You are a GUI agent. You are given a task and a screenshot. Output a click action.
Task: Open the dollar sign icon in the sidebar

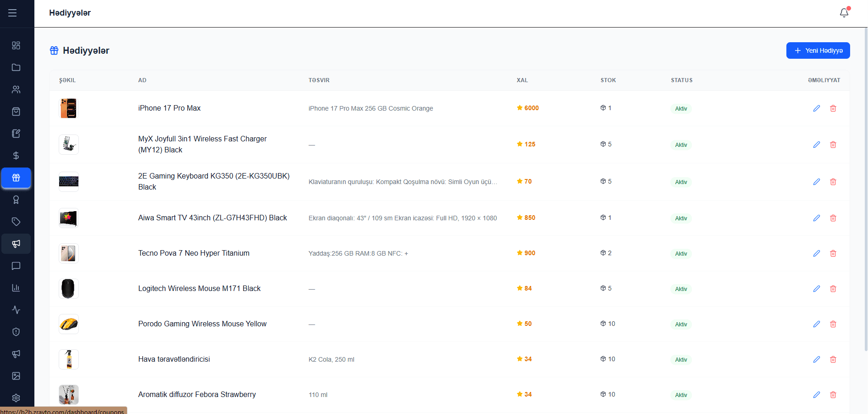tap(16, 156)
